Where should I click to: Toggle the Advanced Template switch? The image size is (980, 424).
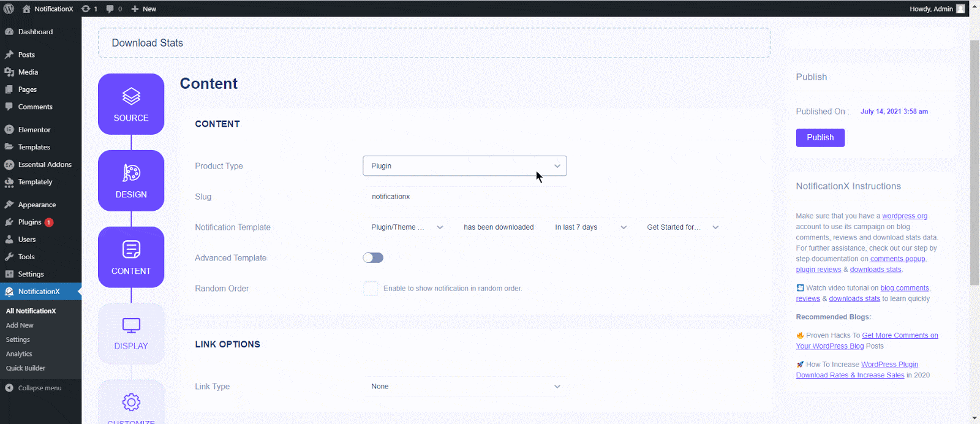click(373, 258)
